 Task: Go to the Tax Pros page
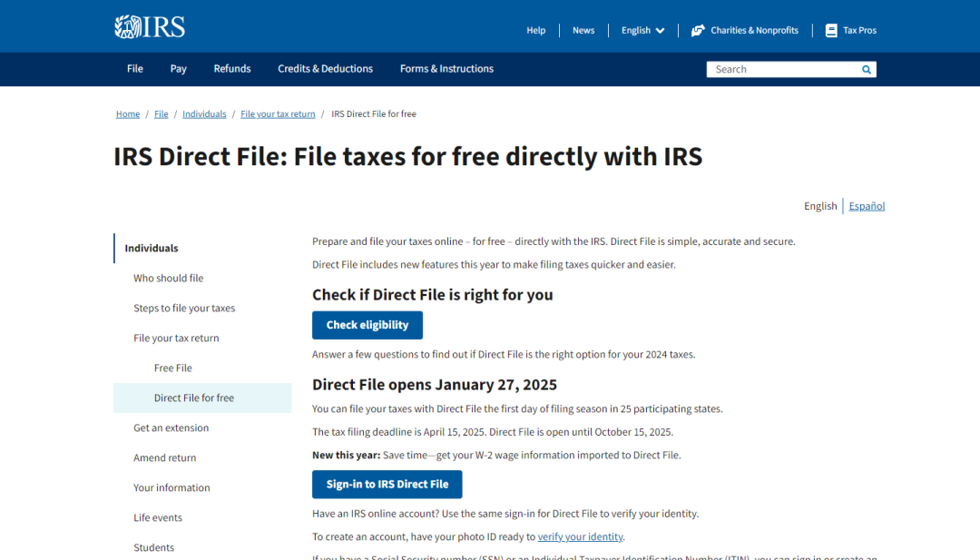point(859,30)
